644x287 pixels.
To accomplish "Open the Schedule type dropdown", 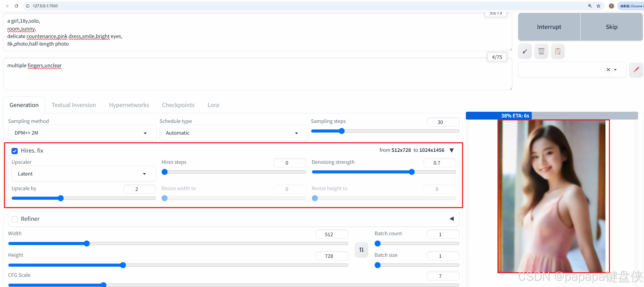I will click(x=234, y=133).
